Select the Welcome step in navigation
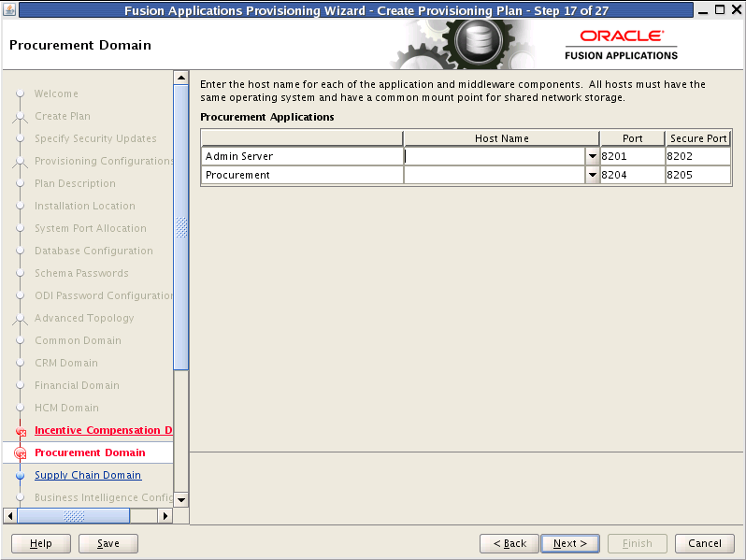Screen dimensions: 746x560 (56, 93)
